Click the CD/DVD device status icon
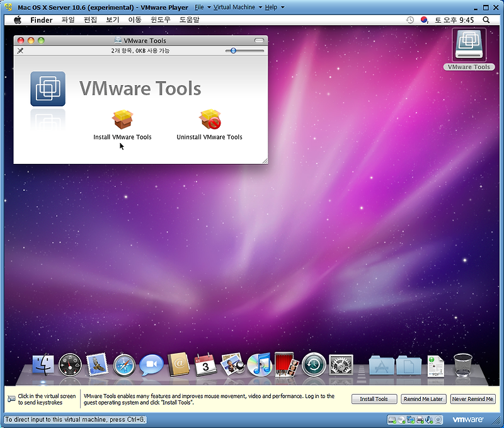The image size is (504, 428). 401,420
